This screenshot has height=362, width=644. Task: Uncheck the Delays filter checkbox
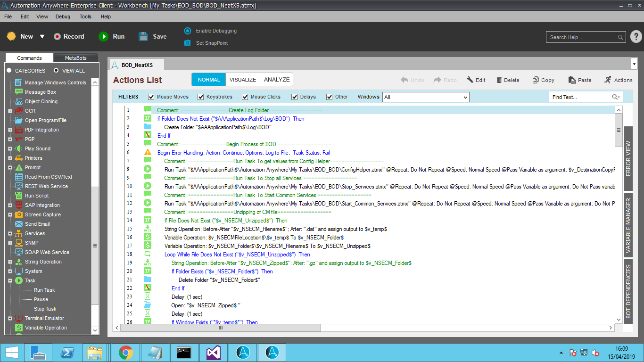pyautogui.click(x=295, y=97)
